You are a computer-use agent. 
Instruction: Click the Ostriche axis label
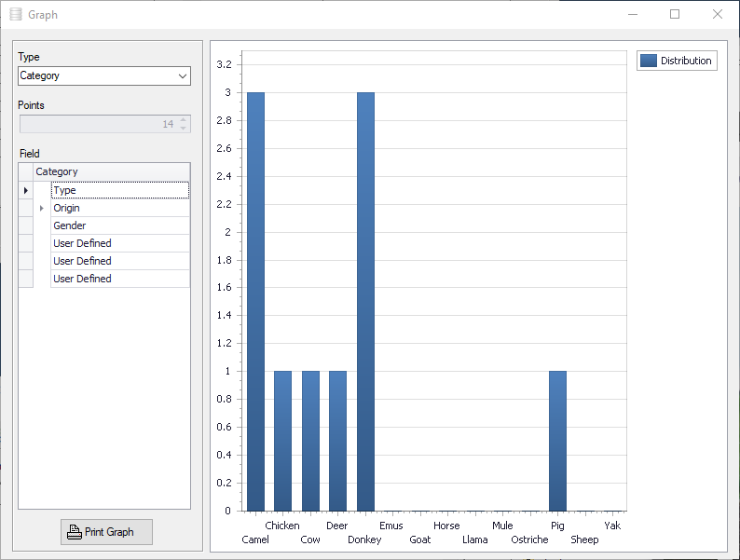tap(529, 540)
